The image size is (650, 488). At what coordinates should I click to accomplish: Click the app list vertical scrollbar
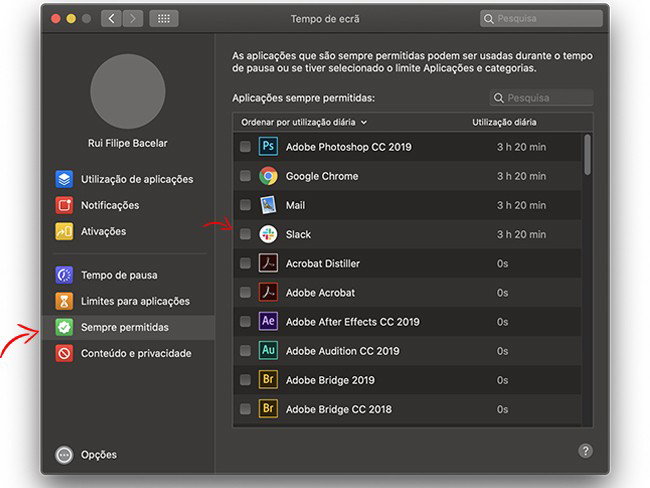point(586,155)
